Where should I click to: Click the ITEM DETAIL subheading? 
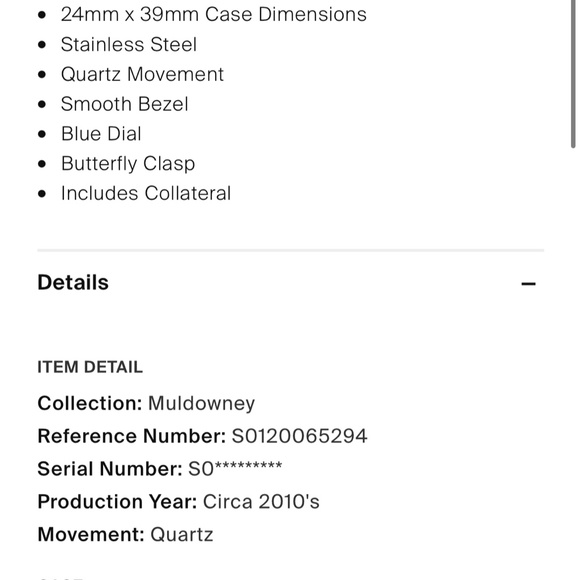pyautogui.click(x=90, y=367)
